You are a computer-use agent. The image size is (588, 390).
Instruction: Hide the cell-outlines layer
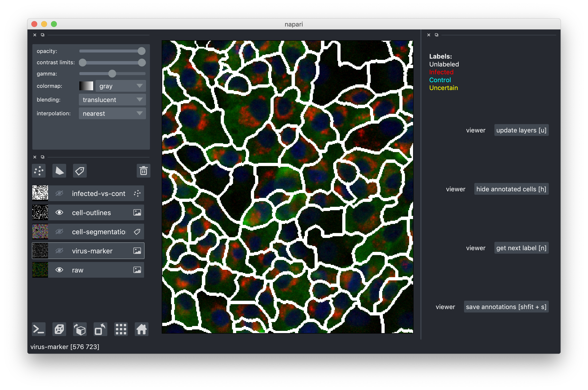[x=59, y=212]
